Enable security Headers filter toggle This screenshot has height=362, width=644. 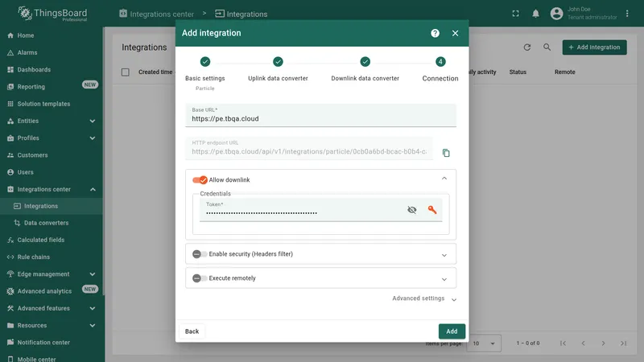pyautogui.click(x=200, y=254)
